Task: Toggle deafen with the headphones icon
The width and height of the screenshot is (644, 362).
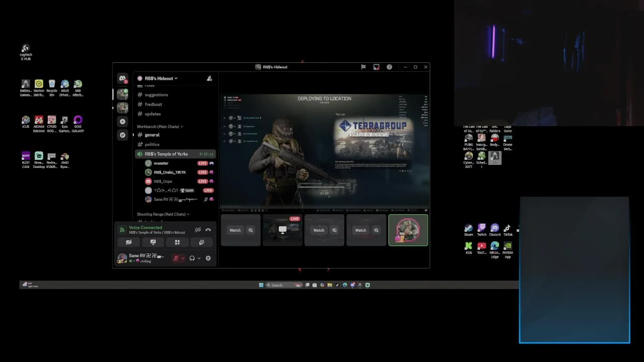Action: pos(192,258)
